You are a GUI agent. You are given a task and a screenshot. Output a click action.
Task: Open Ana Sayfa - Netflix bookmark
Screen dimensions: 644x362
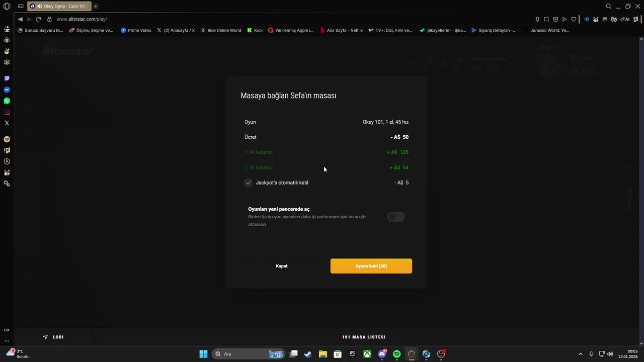[x=341, y=30]
